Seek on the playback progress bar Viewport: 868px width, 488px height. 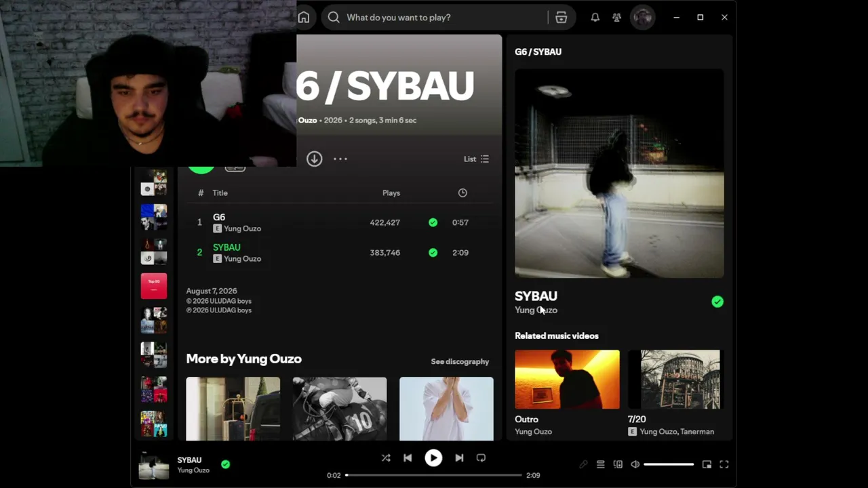tap(434, 475)
